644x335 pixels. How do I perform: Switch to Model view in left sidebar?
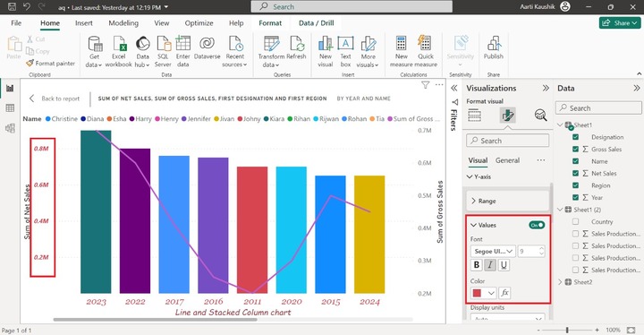(10, 128)
